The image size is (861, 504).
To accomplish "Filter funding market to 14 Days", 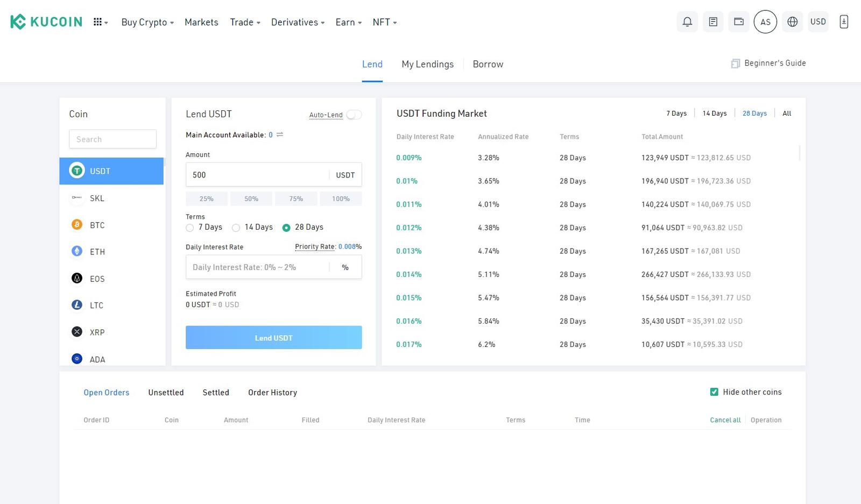I will click(715, 113).
